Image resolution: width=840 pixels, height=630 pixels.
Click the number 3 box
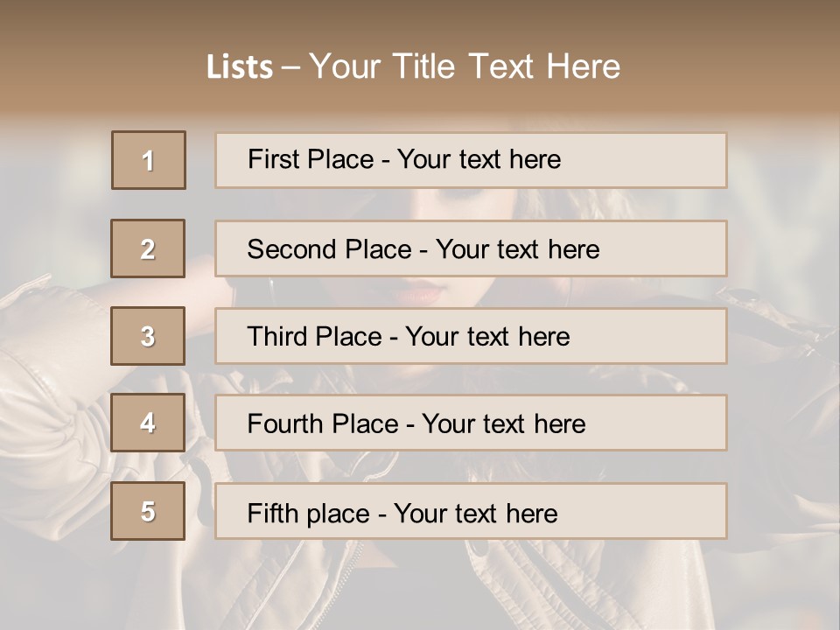click(148, 336)
